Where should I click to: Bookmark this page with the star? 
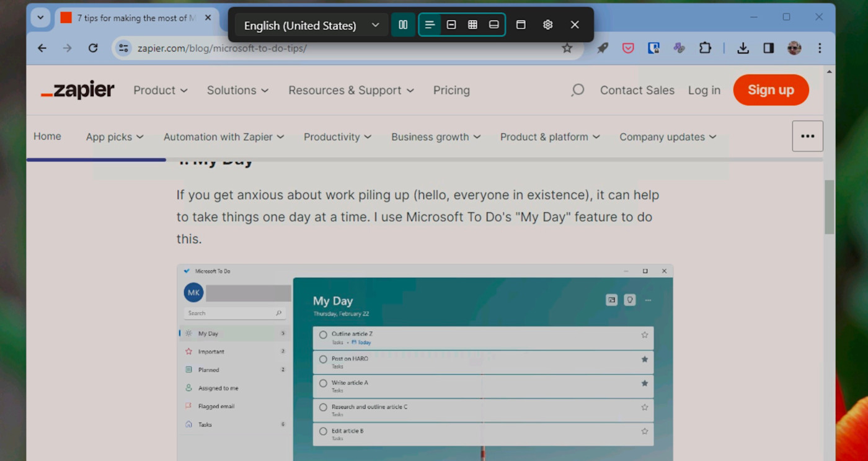pyautogui.click(x=567, y=48)
